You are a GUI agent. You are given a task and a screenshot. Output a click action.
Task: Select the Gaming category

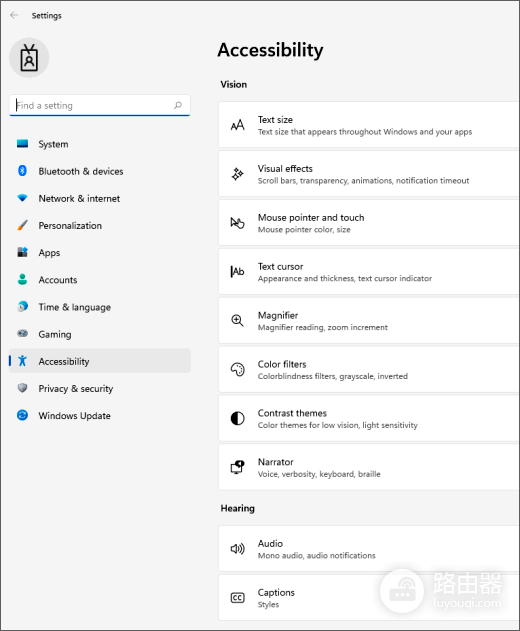tap(99, 334)
